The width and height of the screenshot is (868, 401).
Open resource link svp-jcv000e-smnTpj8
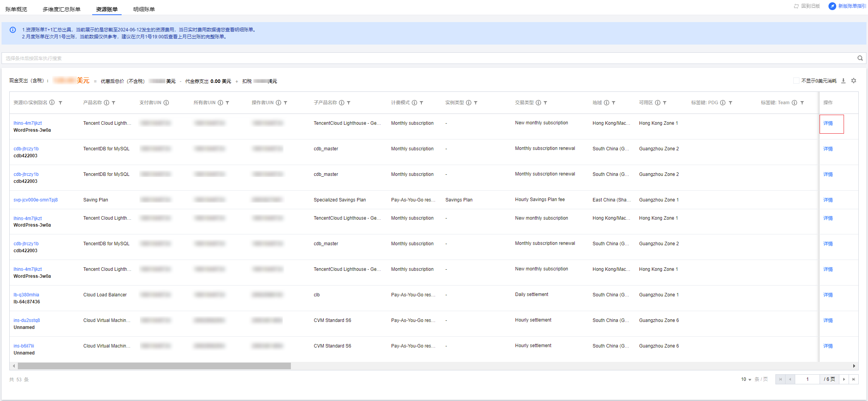[x=36, y=200]
